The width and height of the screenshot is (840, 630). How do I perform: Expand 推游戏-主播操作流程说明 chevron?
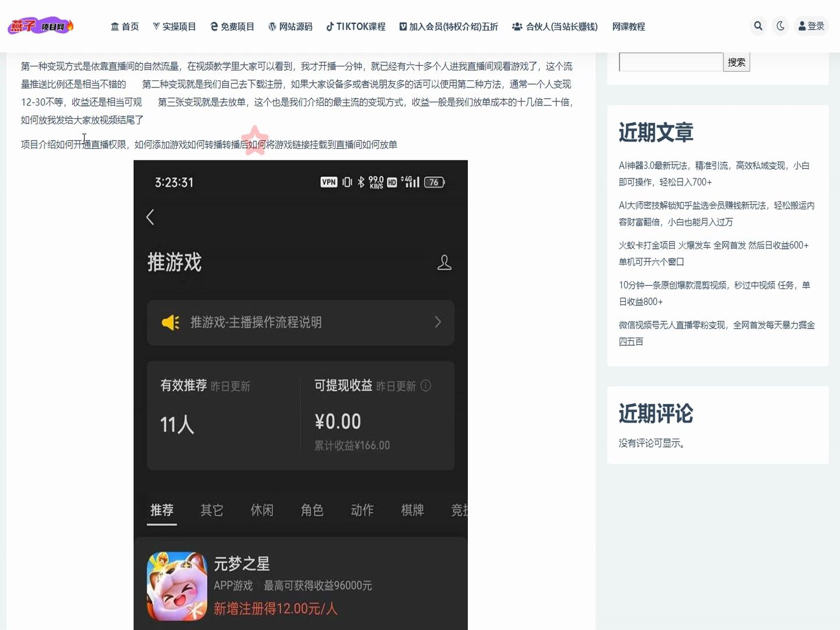pyautogui.click(x=438, y=322)
